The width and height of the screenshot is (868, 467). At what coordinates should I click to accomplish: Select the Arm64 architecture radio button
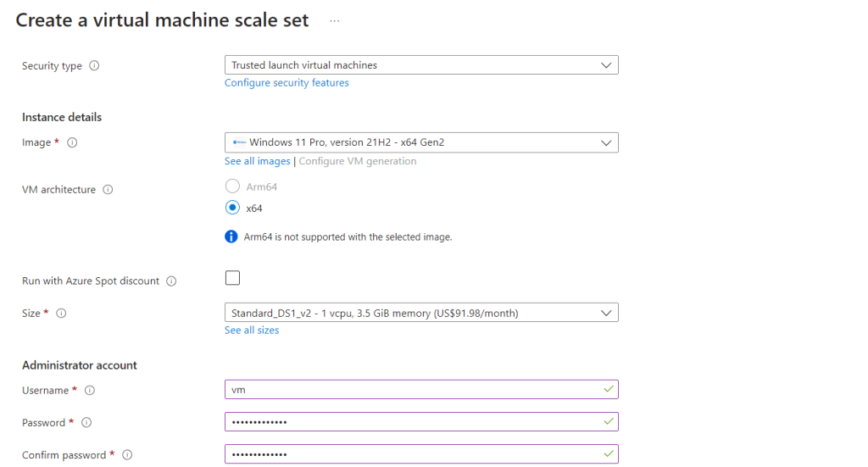pyautogui.click(x=232, y=186)
